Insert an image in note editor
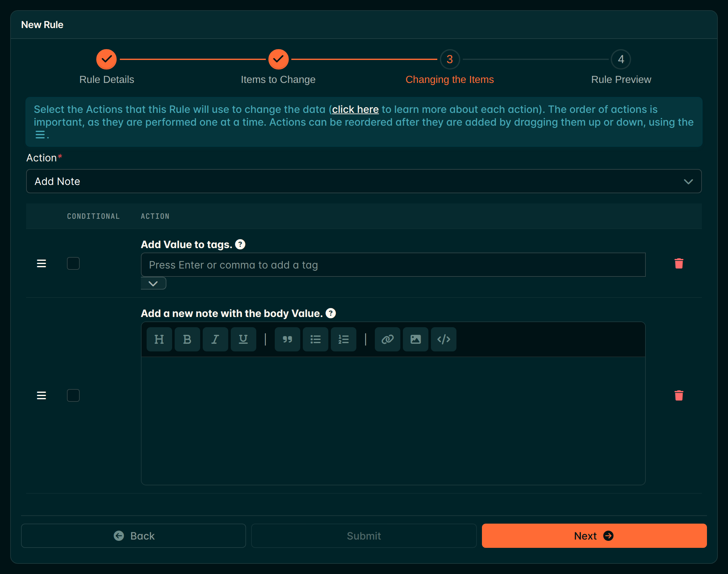The image size is (728, 574). coord(416,339)
